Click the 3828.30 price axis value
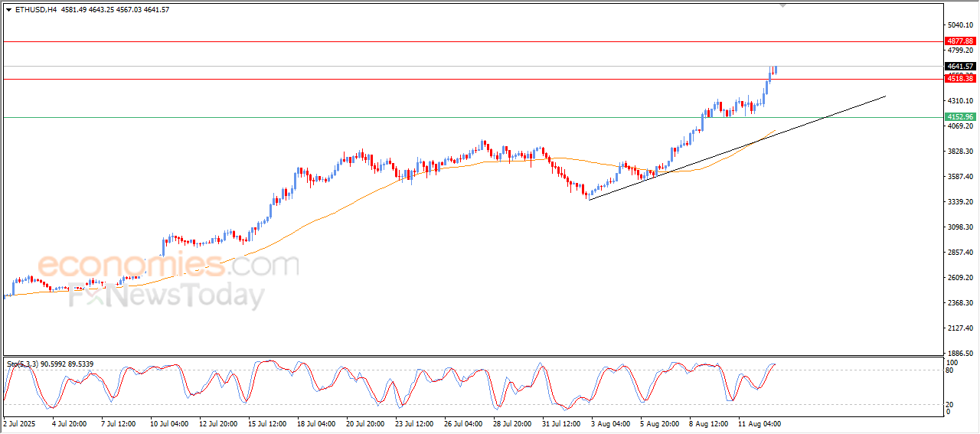 point(960,152)
